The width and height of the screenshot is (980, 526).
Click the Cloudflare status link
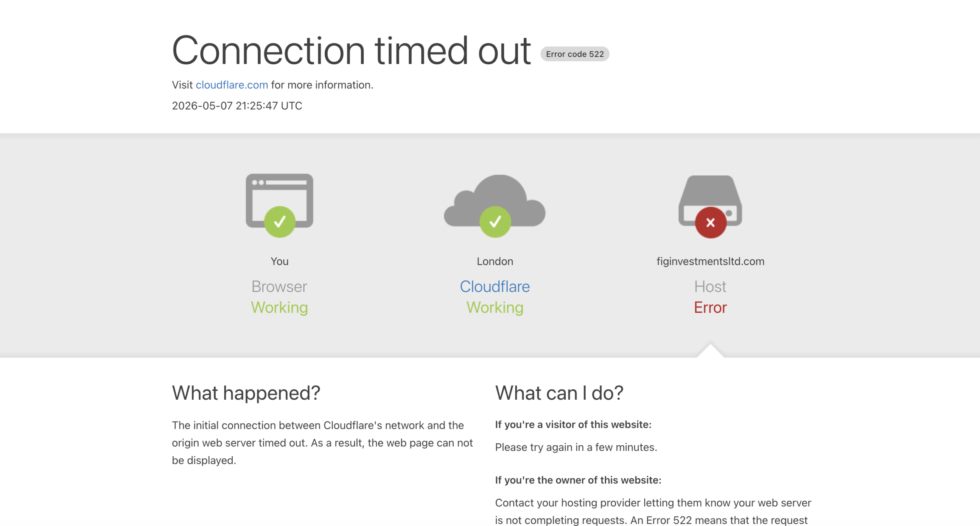click(495, 286)
